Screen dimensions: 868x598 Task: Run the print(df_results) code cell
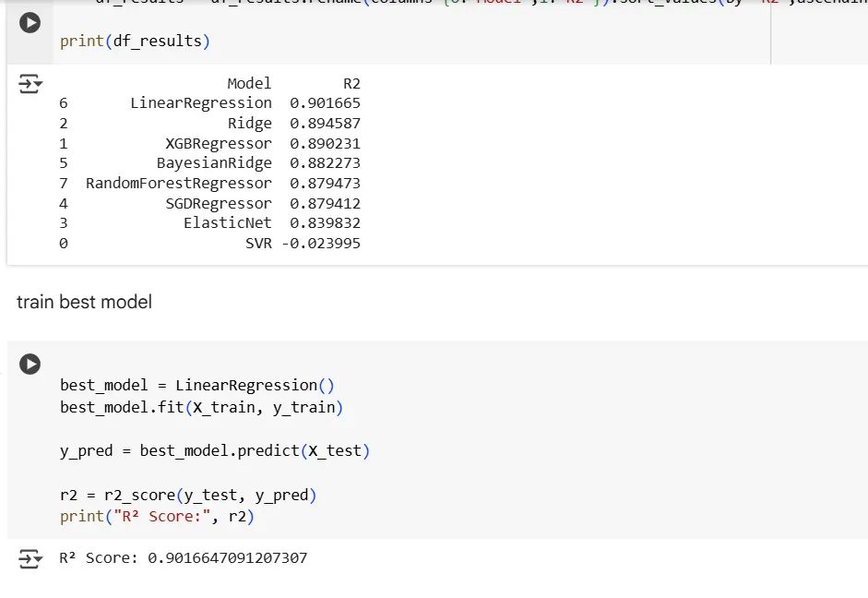point(30,22)
